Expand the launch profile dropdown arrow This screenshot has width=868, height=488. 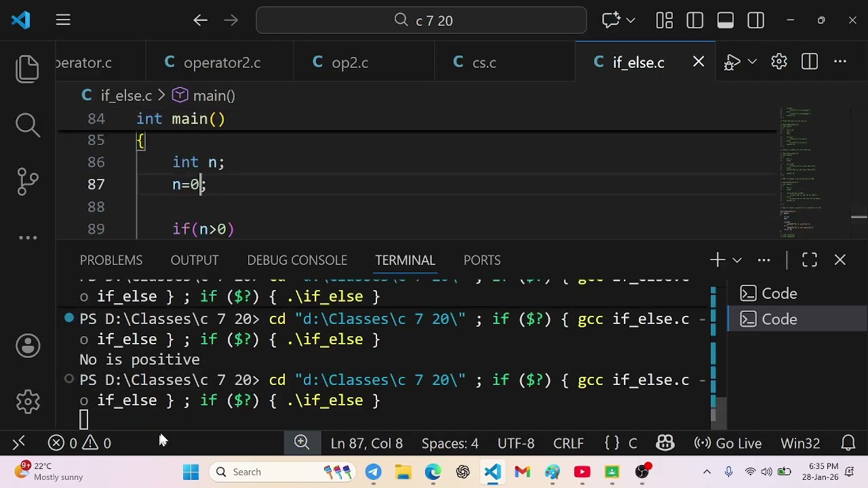(737, 260)
